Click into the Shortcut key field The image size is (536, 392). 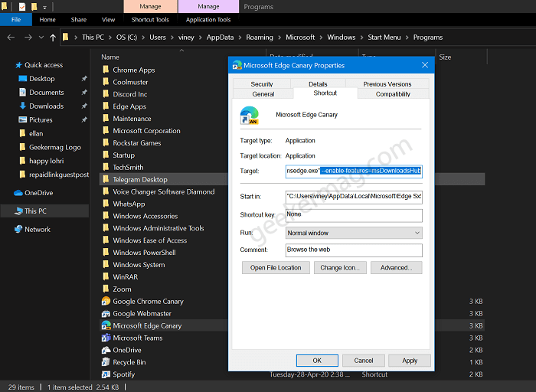pos(354,215)
